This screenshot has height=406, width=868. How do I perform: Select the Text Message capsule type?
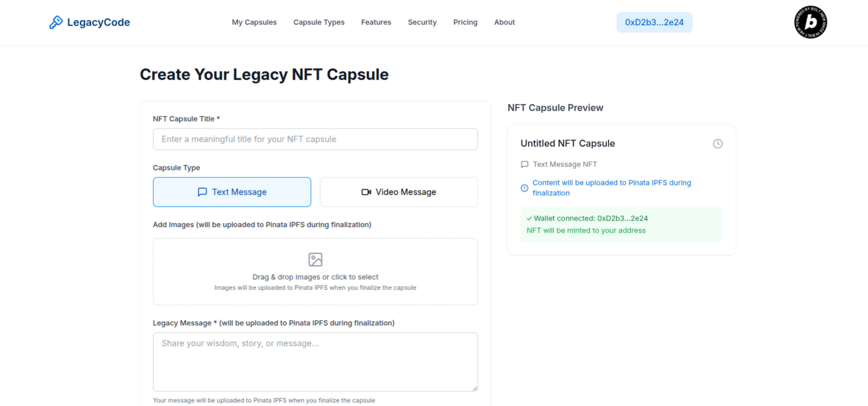pyautogui.click(x=232, y=192)
